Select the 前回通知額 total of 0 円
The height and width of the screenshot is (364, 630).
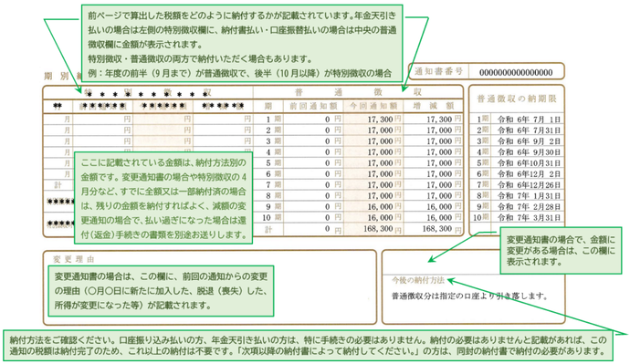tap(333, 229)
